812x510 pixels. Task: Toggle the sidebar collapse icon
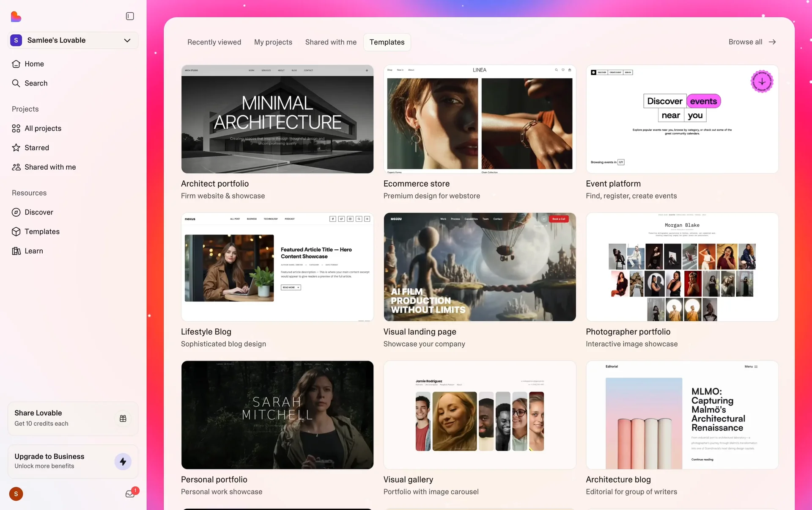pyautogui.click(x=130, y=16)
